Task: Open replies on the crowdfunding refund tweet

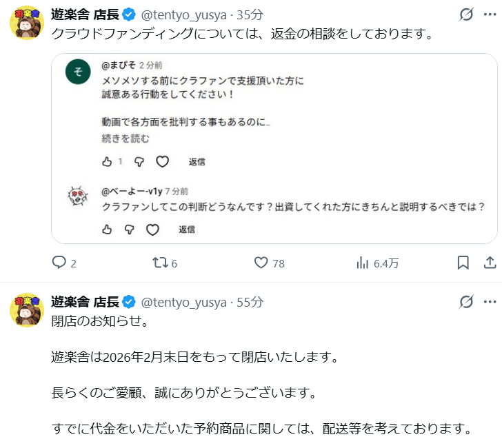Action: [60, 263]
